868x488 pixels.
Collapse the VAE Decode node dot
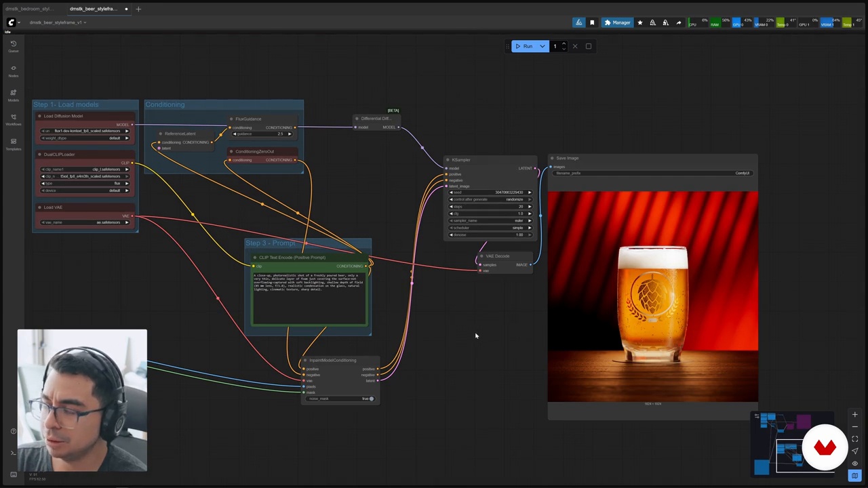click(x=481, y=256)
